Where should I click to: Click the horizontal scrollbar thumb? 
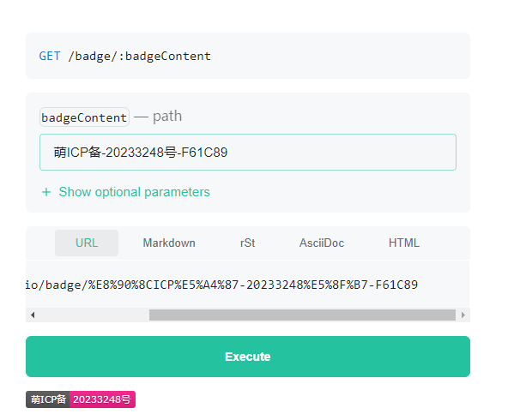tap(302, 315)
